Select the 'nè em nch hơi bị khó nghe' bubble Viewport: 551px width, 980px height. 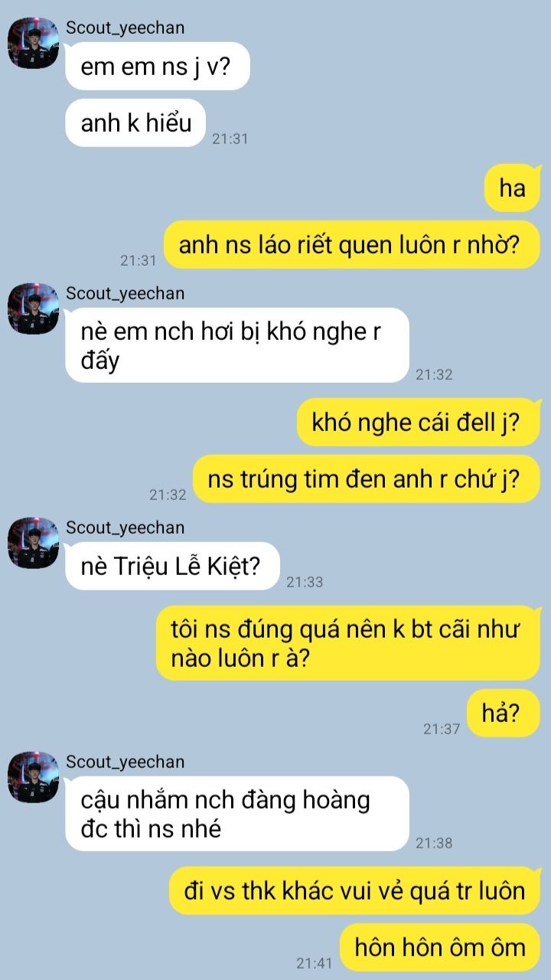coord(237,345)
